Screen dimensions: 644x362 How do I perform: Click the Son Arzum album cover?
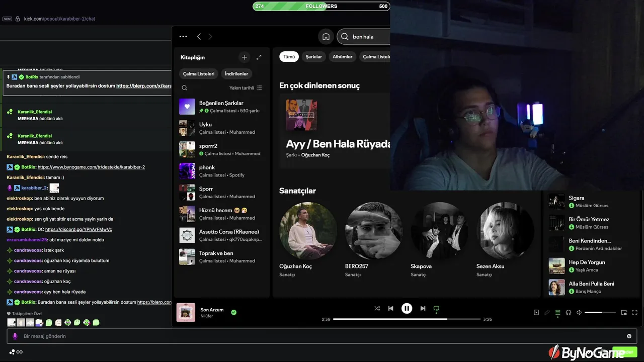pos(186,312)
